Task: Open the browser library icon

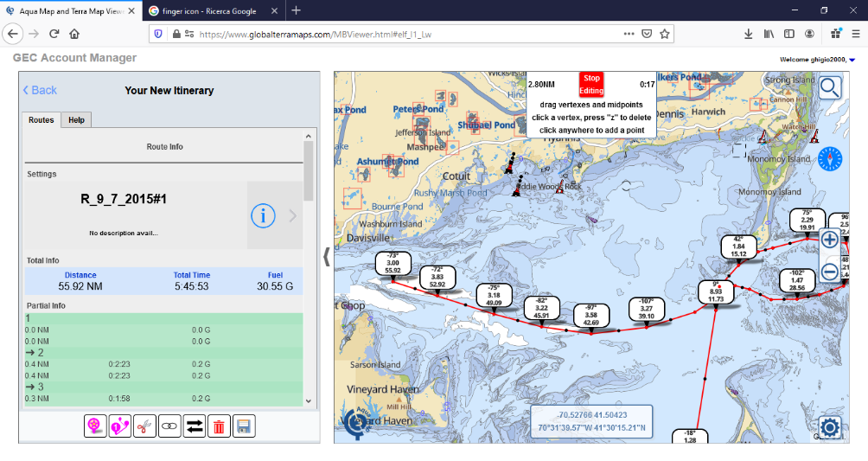Action: 769,34
